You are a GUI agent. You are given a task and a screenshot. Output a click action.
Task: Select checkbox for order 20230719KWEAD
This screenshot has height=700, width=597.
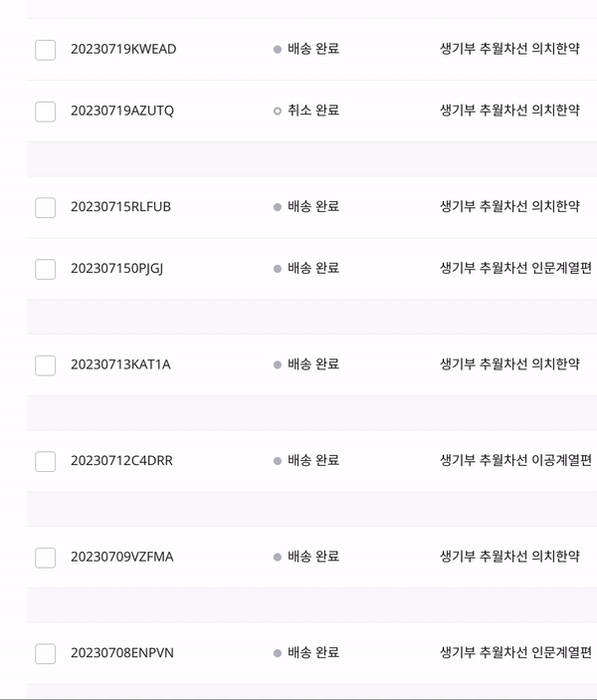point(45,50)
